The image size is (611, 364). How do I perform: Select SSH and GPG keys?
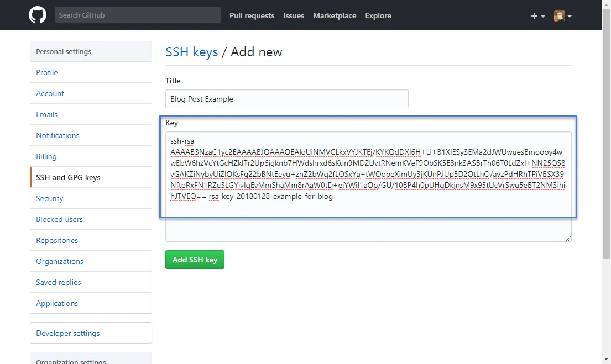[91, 177]
